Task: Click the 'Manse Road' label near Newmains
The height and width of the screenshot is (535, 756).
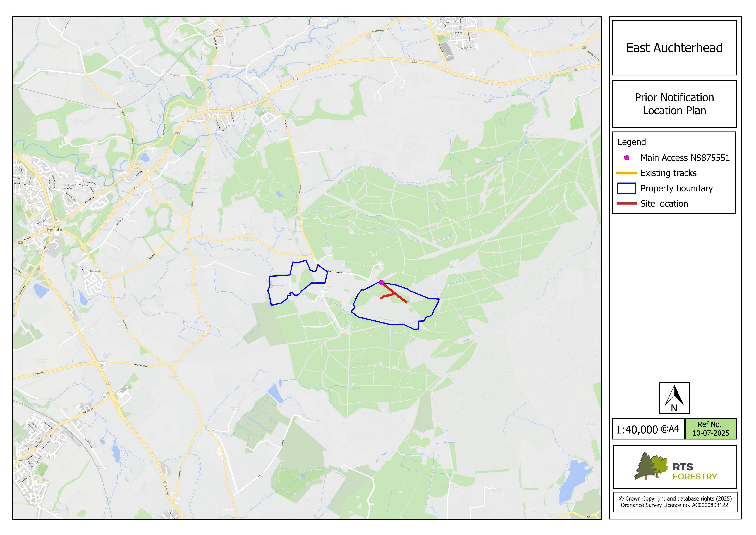Action: (x=28, y=238)
